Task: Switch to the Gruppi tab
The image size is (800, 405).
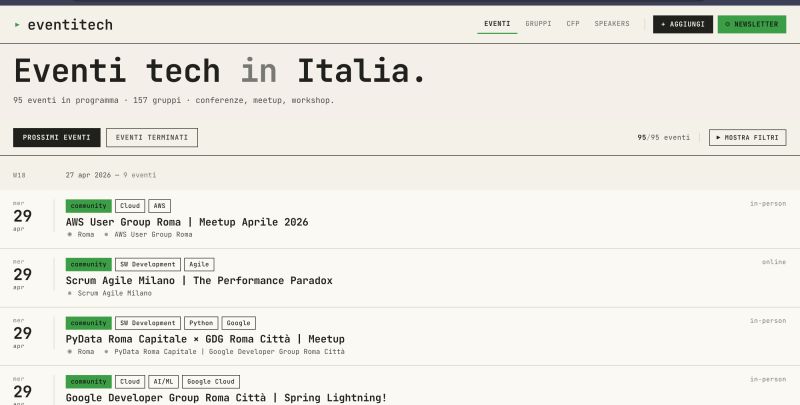Action: pos(538,24)
